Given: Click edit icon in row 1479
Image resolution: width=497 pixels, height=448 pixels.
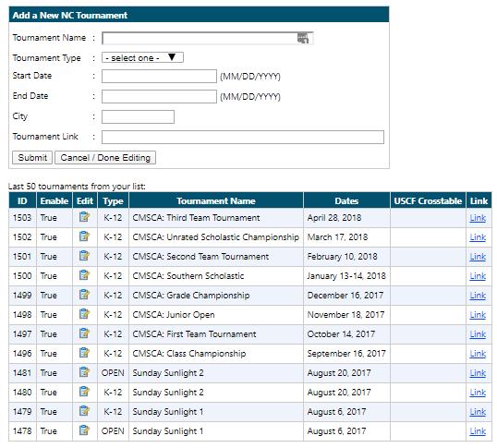Looking at the screenshot, I should click(84, 411).
